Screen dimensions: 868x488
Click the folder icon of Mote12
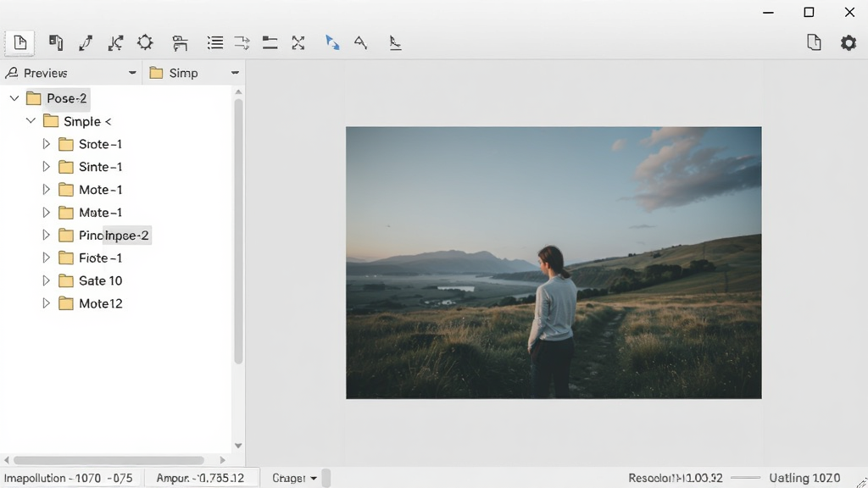tap(66, 304)
